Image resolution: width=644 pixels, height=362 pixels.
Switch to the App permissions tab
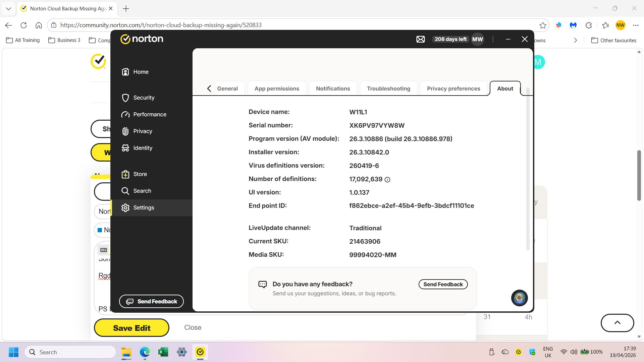[277, 88]
